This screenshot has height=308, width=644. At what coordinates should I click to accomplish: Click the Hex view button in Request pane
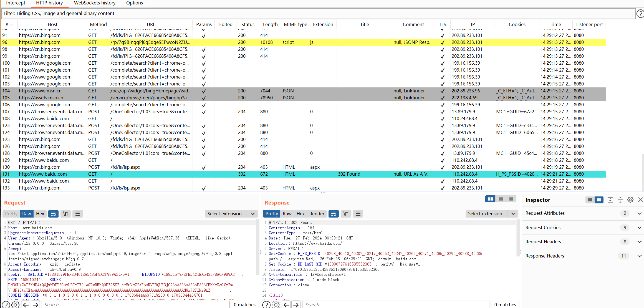click(40, 214)
